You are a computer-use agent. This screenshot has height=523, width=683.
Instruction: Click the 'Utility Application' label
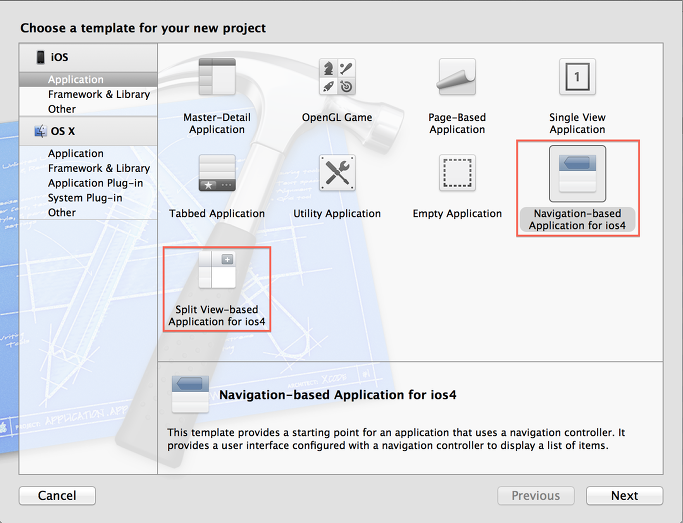point(337,213)
